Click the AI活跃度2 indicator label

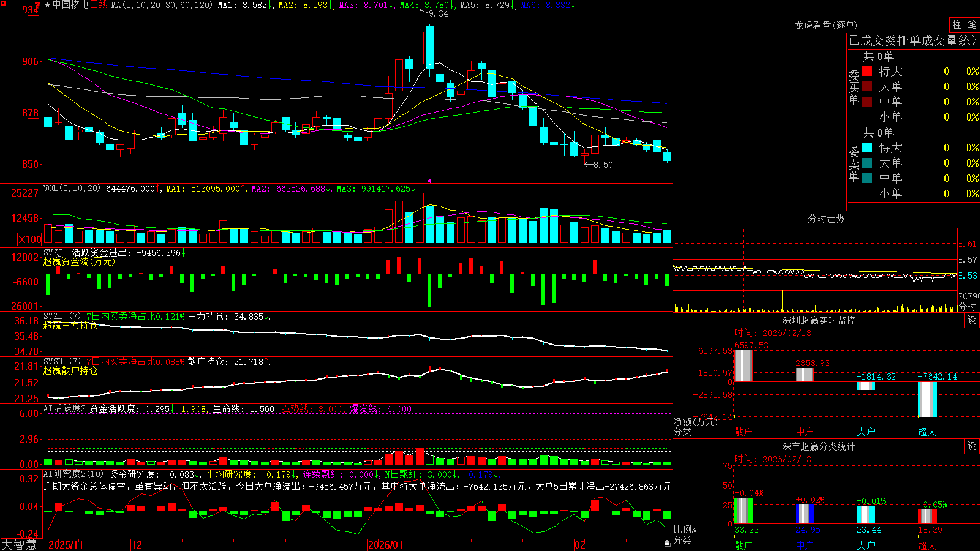[65, 408]
